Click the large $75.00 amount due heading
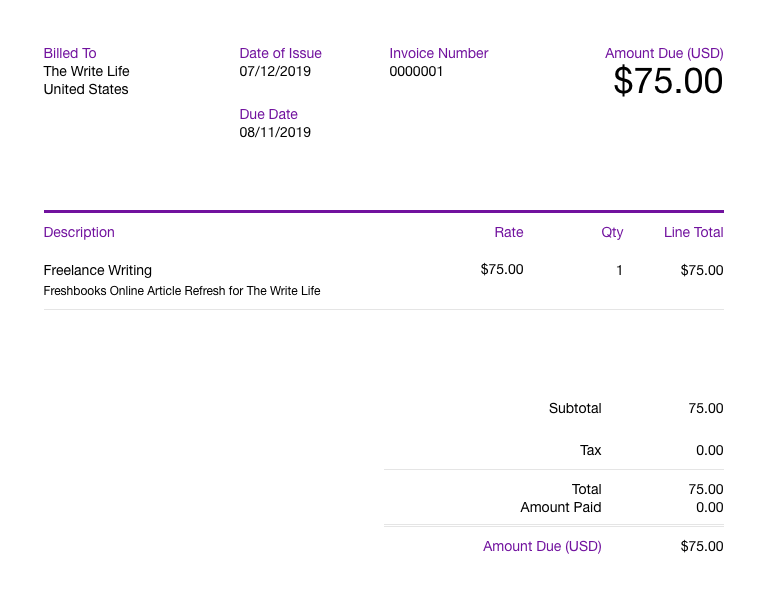The image size is (762, 609). click(667, 81)
